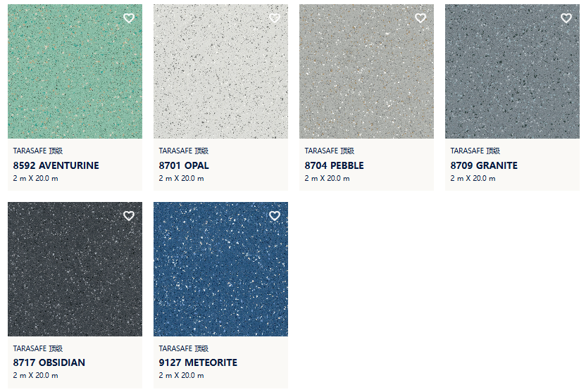Add 8704 Pebble to favorites heart
Screen dimensions: 586x392
pos(420,18)
